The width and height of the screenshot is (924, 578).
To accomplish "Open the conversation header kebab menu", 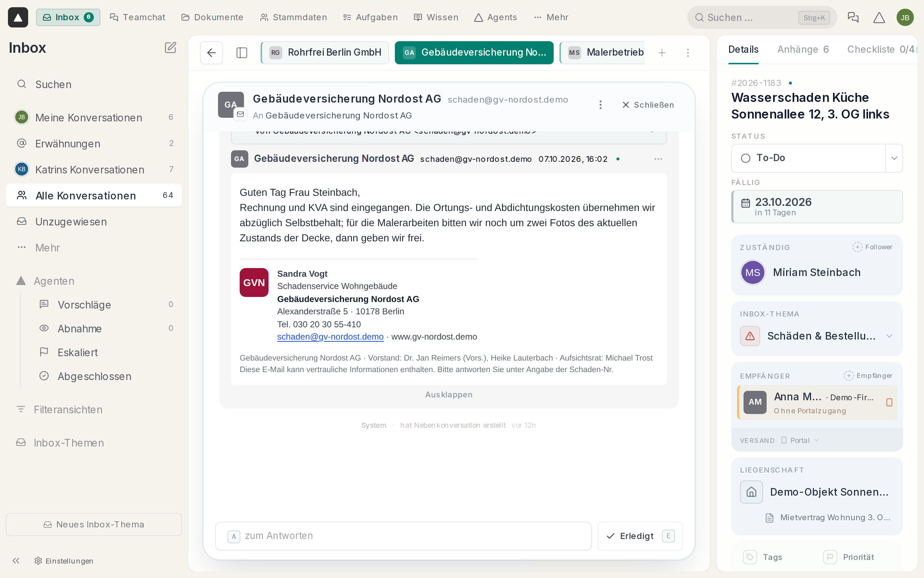I will click(600, 105).
